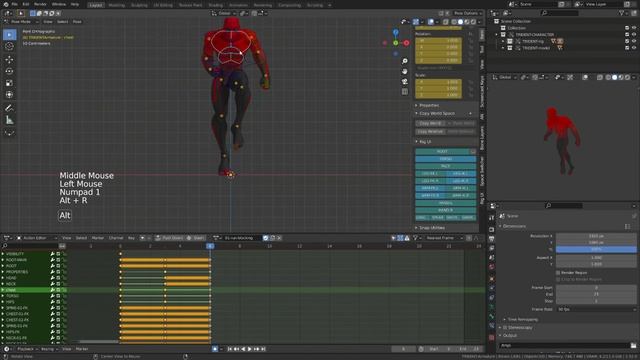
Task: Click the perspective/orthographic grid gizmo
Action: [x=404, y=92]
